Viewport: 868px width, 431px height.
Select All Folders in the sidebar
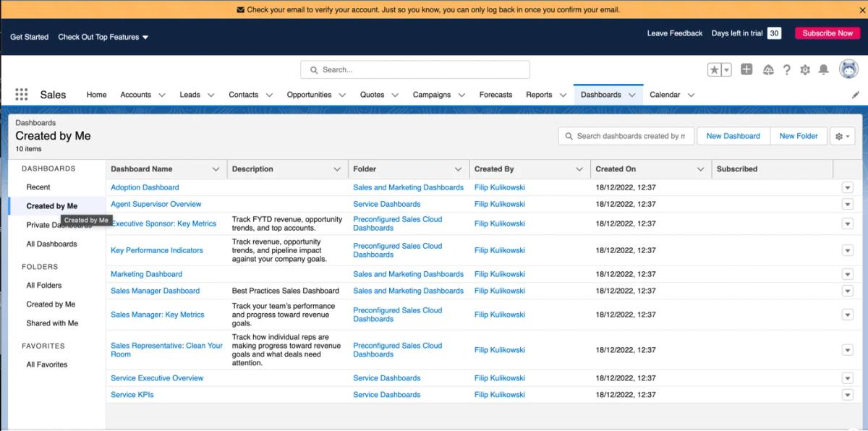click(x=44, y=285)
